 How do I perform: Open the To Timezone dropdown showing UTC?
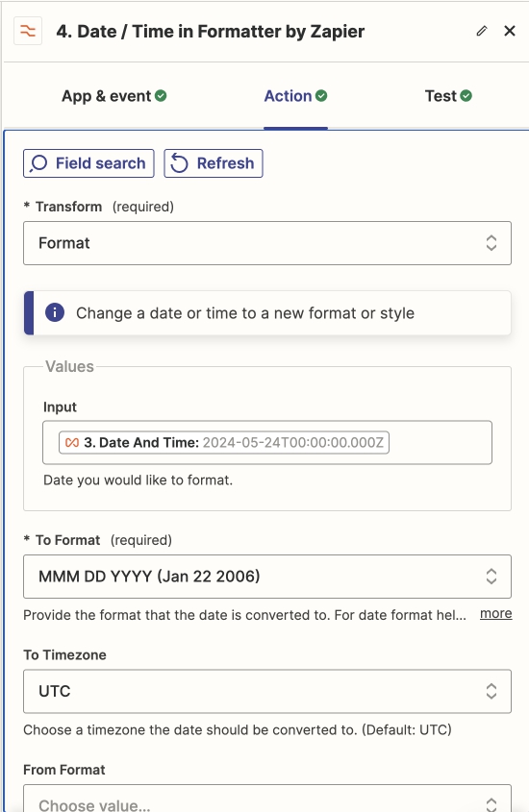(x=267, y=691)
